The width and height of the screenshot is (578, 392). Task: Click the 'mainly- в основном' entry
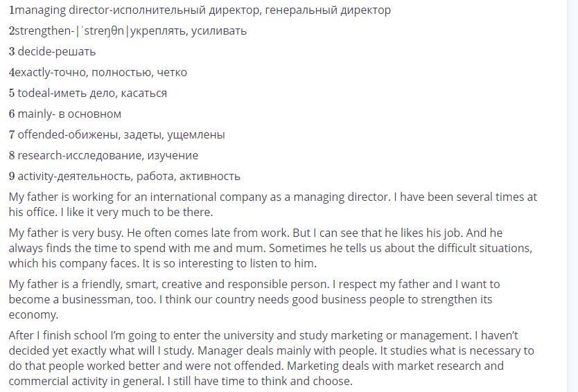[65, 114]
